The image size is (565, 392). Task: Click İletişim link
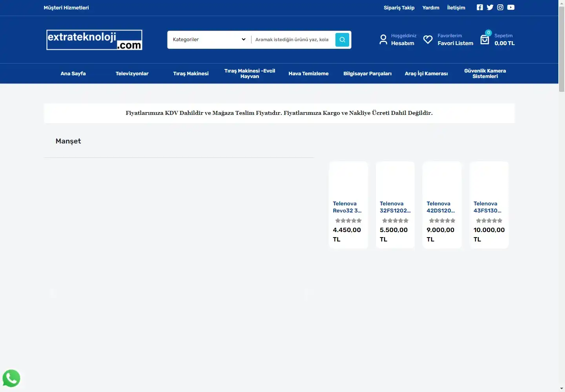click(x=456, y=8)
